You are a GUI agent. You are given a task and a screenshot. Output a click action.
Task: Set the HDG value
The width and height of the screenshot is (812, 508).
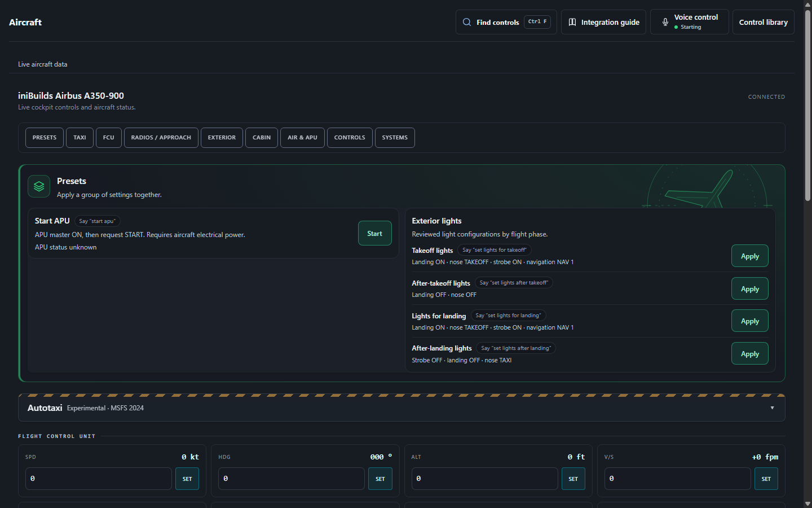(381, 479)
